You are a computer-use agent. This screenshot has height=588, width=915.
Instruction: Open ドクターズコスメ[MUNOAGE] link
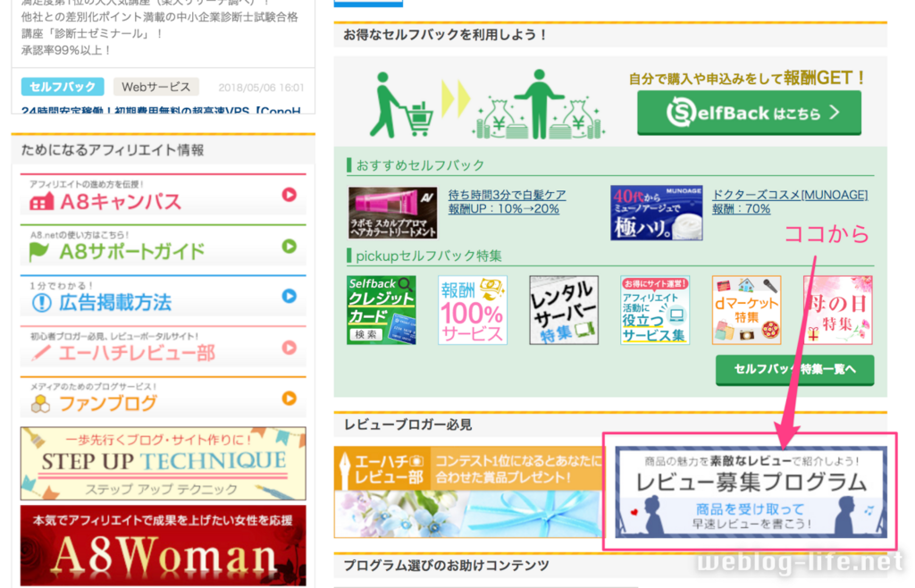(790, 195)
